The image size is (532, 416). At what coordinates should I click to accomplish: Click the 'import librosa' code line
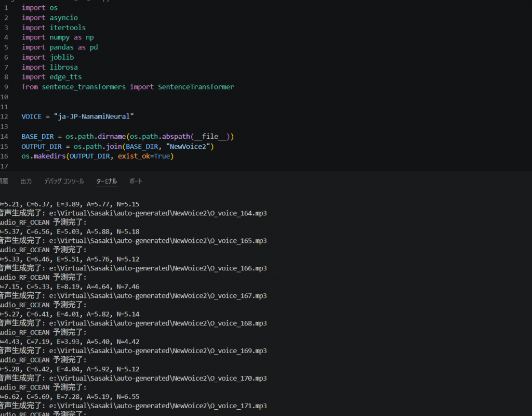click(50, 67)
